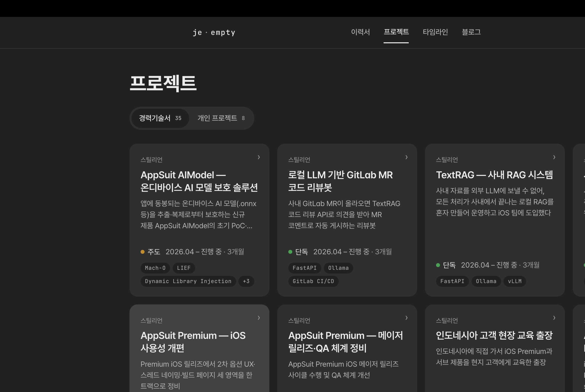Image resolution: width=585 pixels, height=392 pixels.
Task: Click 스틸리언 label on GitLab MR card
Action: (x=299, y=160)
